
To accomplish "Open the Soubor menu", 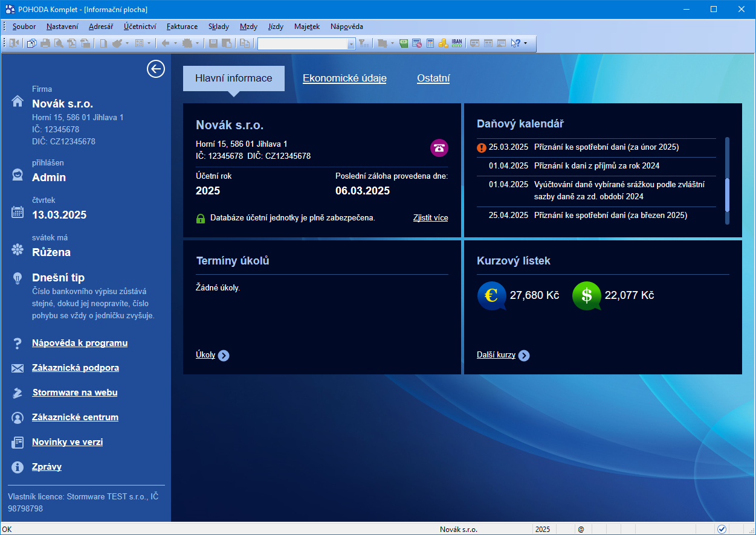I will coord(24,27).
